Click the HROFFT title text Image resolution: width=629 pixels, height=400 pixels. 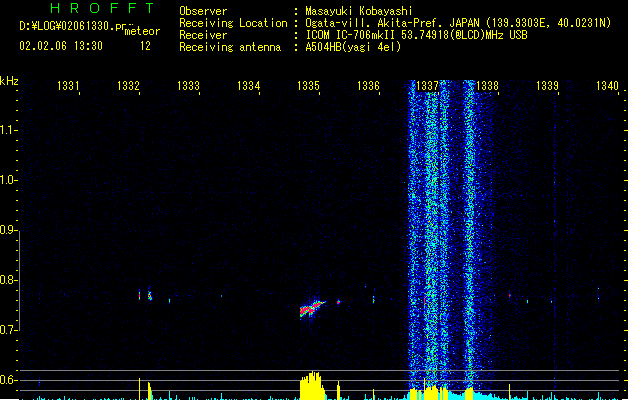point(102,8)
